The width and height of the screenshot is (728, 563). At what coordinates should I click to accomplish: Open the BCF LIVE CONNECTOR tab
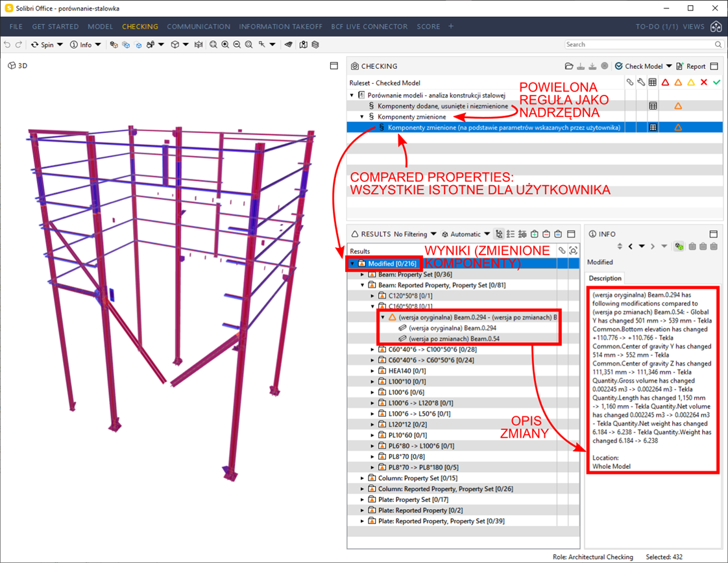[x=369, y=27]
